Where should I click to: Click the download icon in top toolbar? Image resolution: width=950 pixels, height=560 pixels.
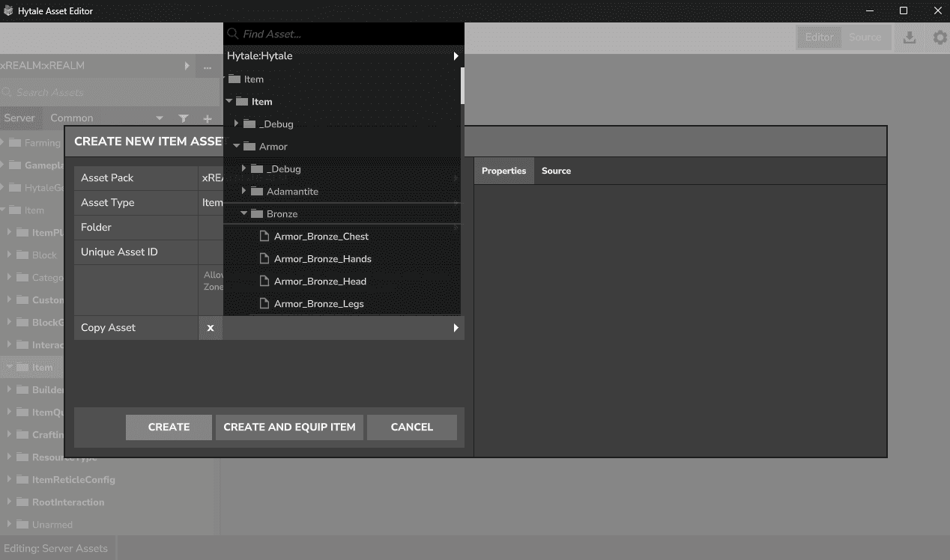coord(910,37)
